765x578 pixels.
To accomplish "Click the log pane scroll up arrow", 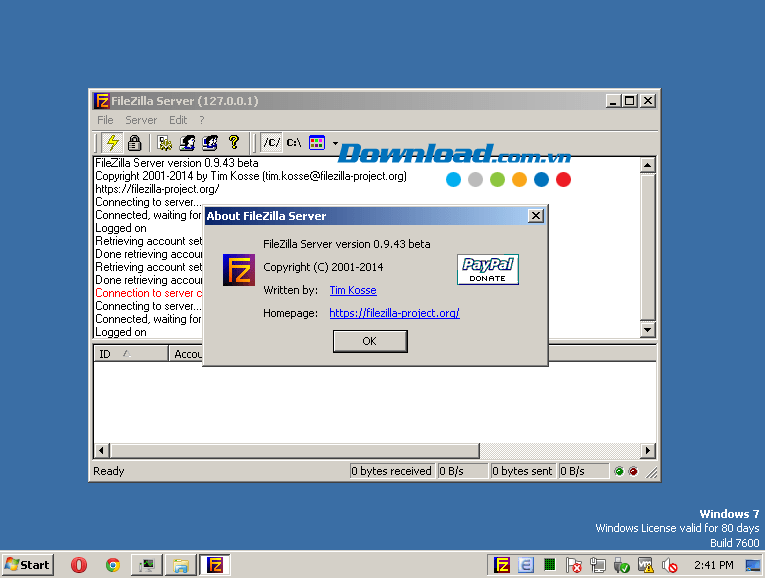I will [647, 165].
